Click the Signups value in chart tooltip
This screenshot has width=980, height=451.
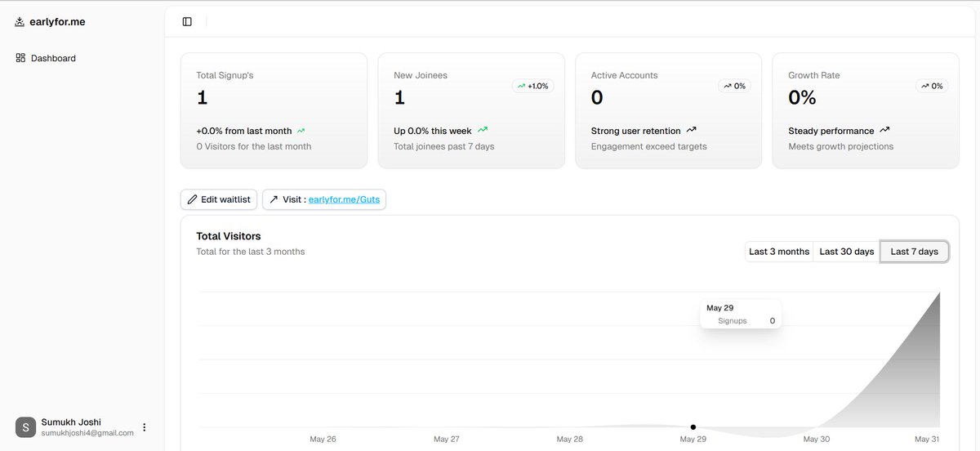click(x=773, y=321)
